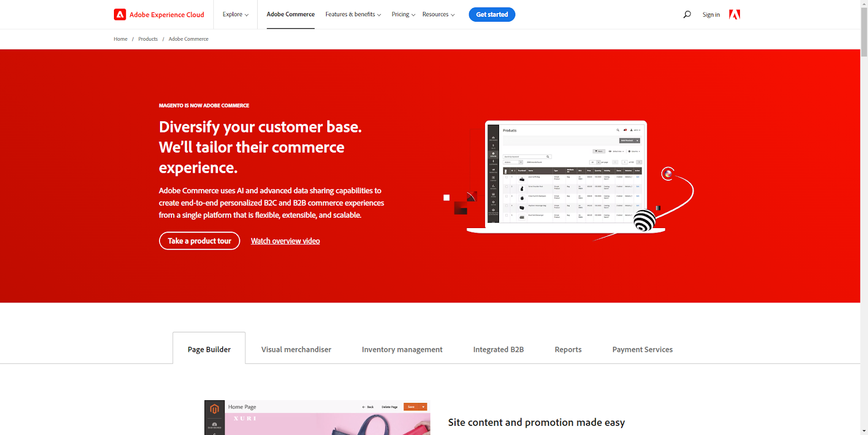Open the Watch overview video link
Image resolution: width=868 pixels, height=435 pixels.
coord(285,241)
